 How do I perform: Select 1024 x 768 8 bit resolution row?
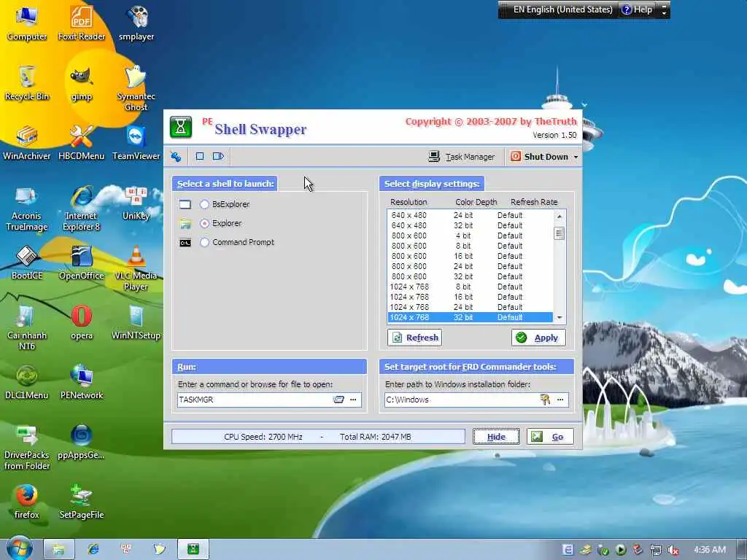[471, 287]
